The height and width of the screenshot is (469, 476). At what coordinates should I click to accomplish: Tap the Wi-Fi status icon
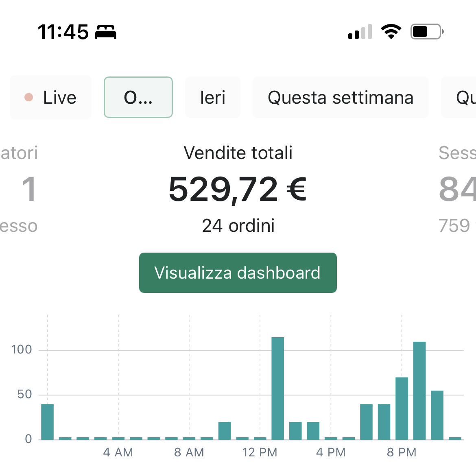391,32
